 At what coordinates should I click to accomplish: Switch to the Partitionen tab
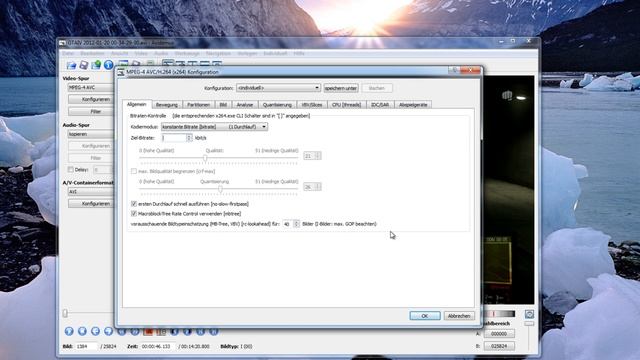tap(198, 105)
